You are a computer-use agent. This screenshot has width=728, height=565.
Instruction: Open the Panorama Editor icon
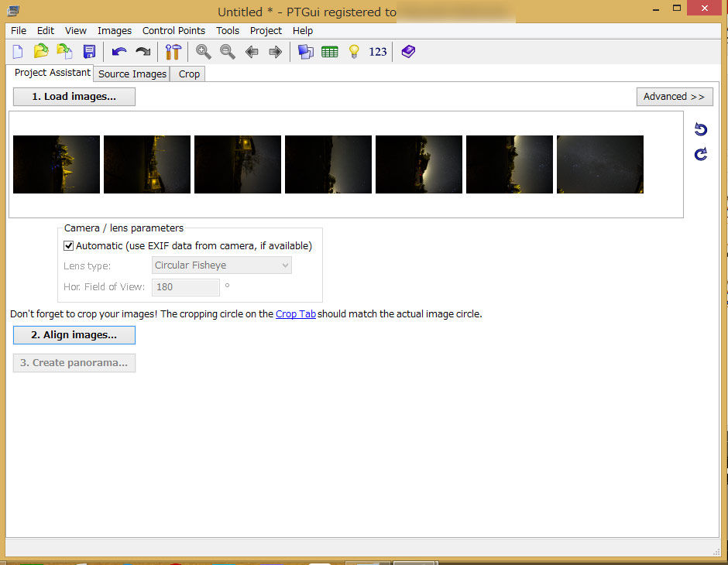(305, 52)
